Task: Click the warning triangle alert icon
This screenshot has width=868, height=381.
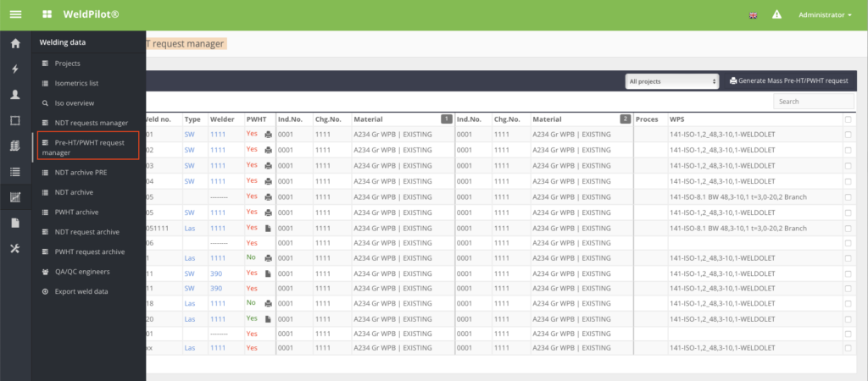Action: pyautogui.click(x=776, y=15)
